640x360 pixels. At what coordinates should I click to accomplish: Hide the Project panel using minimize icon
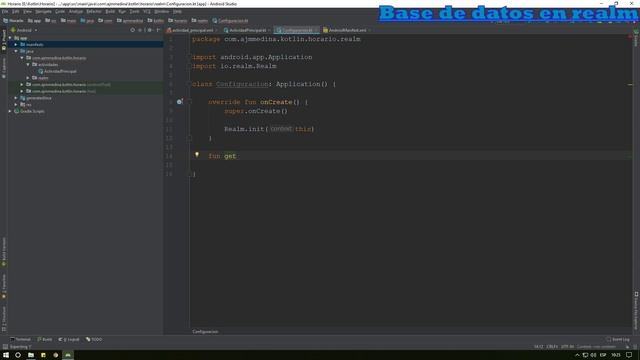tap(158, 30)
